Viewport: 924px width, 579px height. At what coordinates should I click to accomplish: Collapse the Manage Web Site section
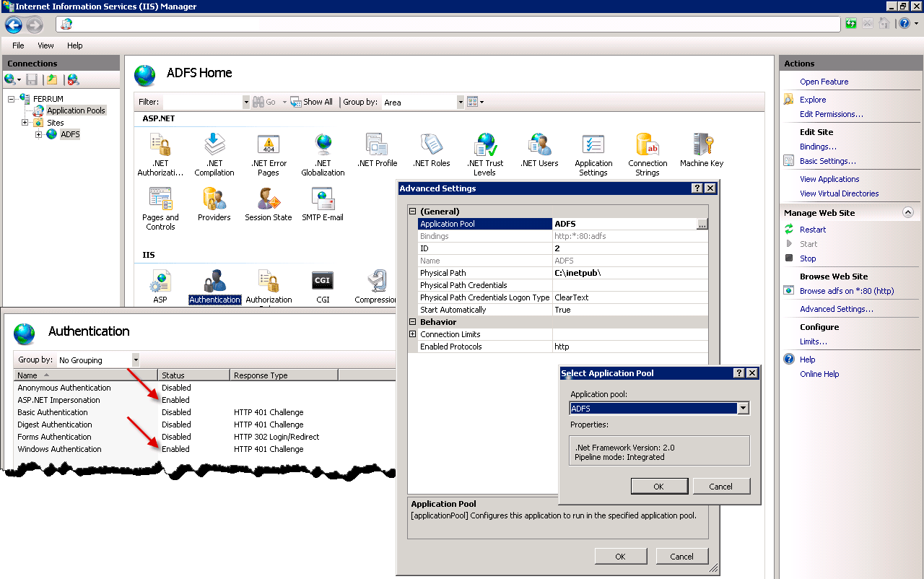(x=908, y=213)
